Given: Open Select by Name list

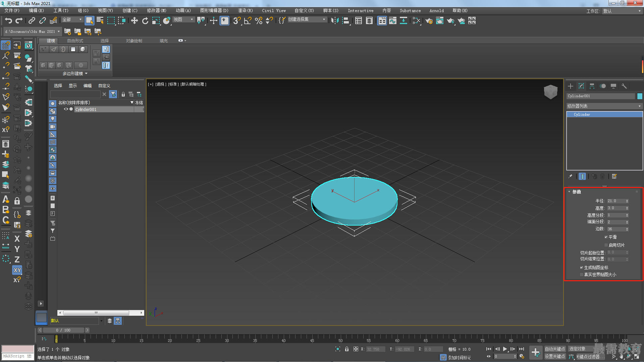Looking at the screenshot, I should coord(100,21).
